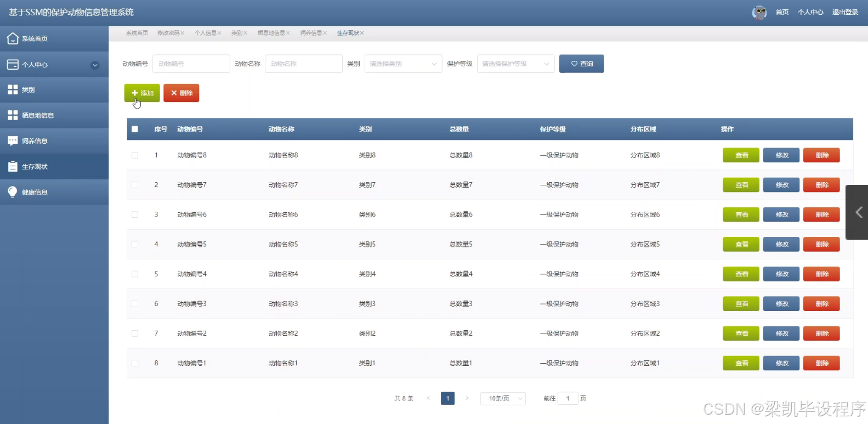Click the 总数量2 cell
This screenshot has width=868, height=424.
coord(461,333)
